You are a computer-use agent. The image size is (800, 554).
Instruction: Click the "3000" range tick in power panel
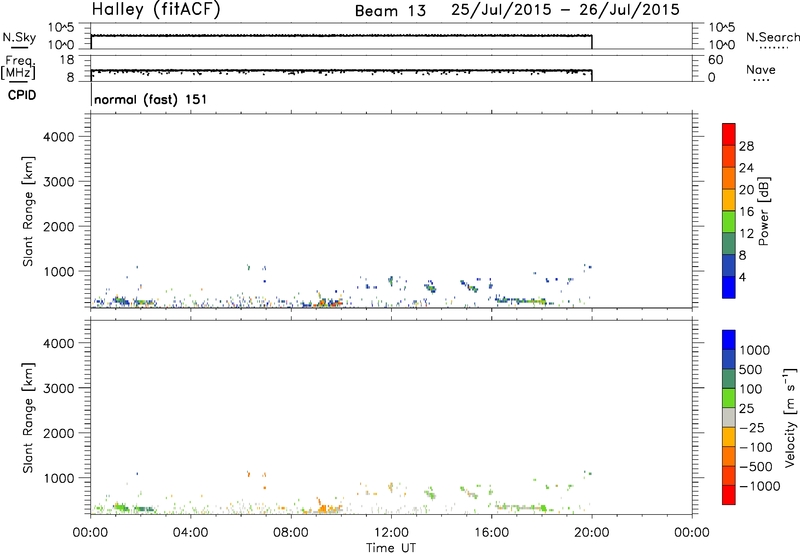tap(59, 182)
